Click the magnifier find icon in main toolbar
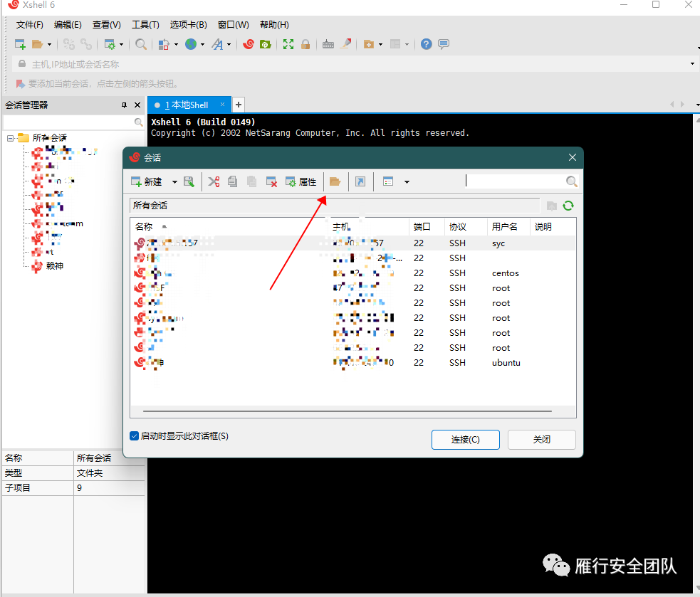 (140, 44)
